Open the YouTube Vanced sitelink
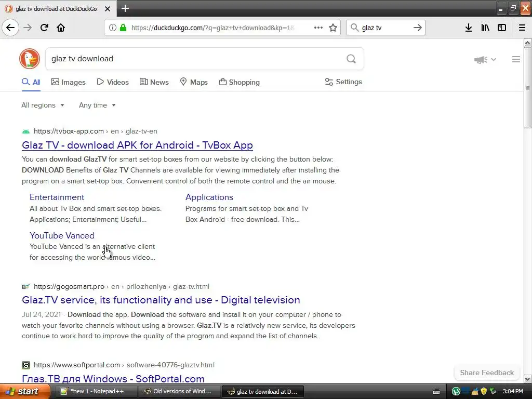The image size is (532, 399). [x=62, y=235]
